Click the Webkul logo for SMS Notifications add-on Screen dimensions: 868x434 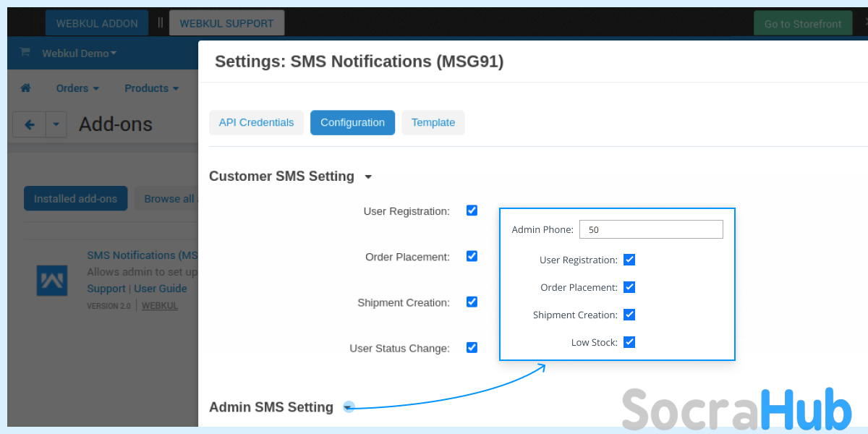point(52,280)
